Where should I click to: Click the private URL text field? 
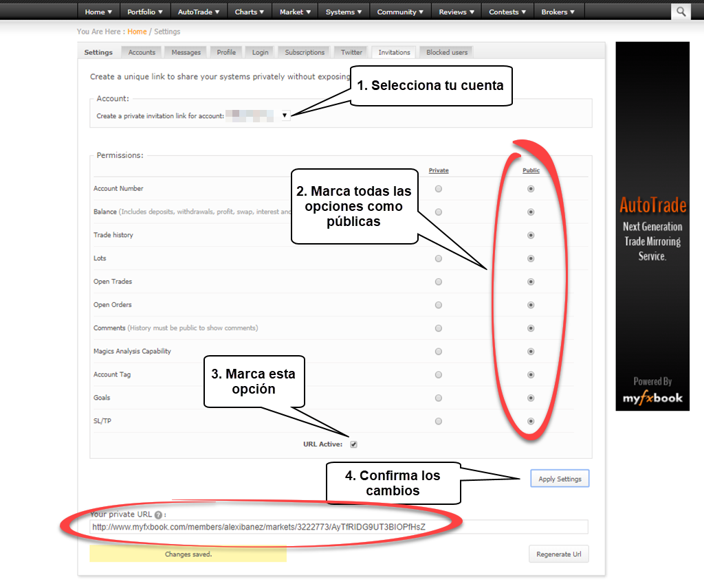[339, 527]
